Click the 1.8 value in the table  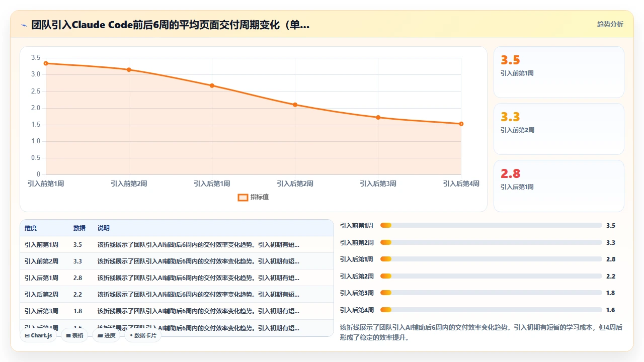tap(77, 311)
